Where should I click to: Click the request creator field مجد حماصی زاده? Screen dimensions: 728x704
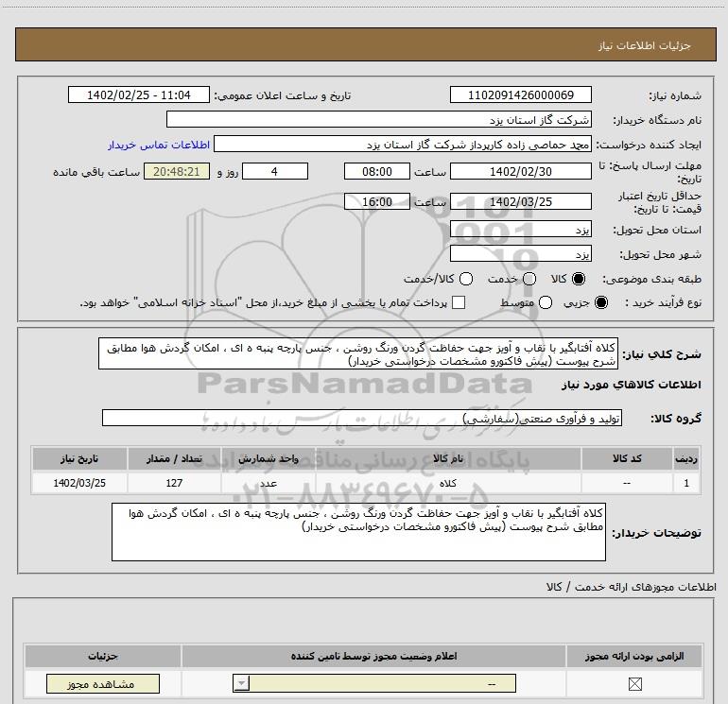pyautogui.click(x=402, y=145)
